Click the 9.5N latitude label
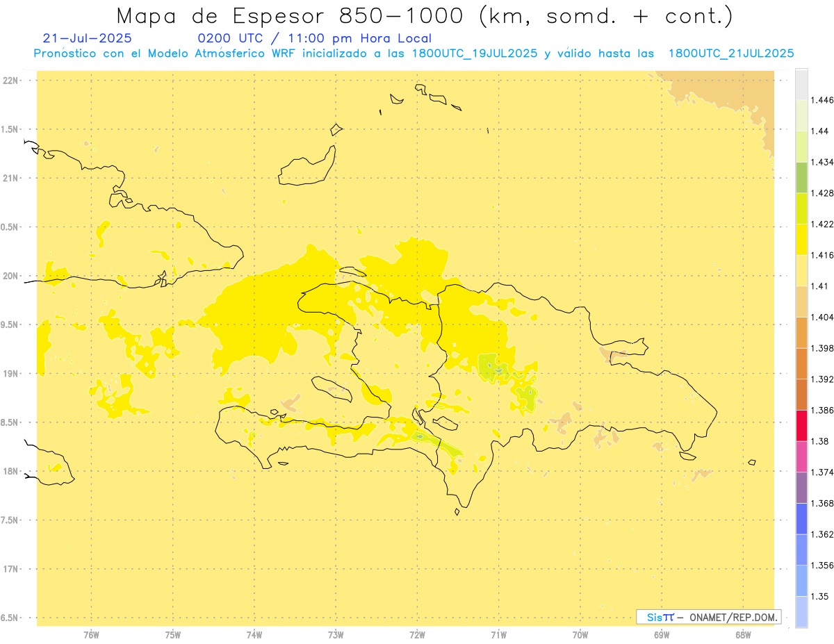 tap(10, 324)
